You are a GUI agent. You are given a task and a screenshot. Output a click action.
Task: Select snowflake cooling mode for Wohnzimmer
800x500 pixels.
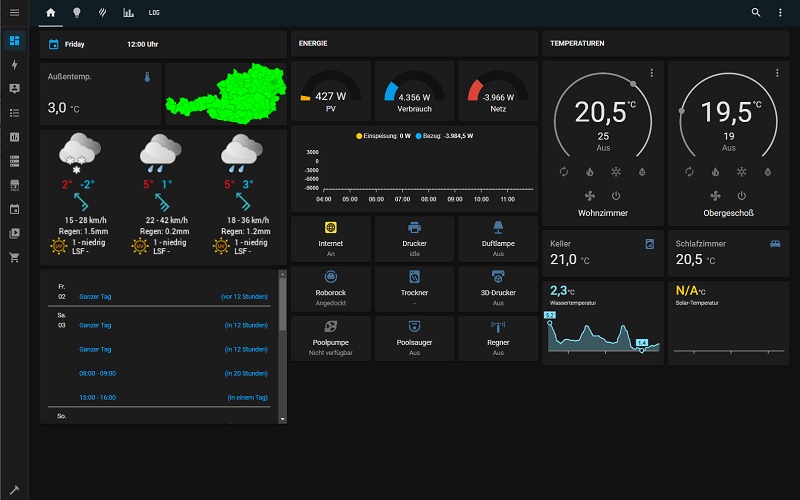point(616,172)
